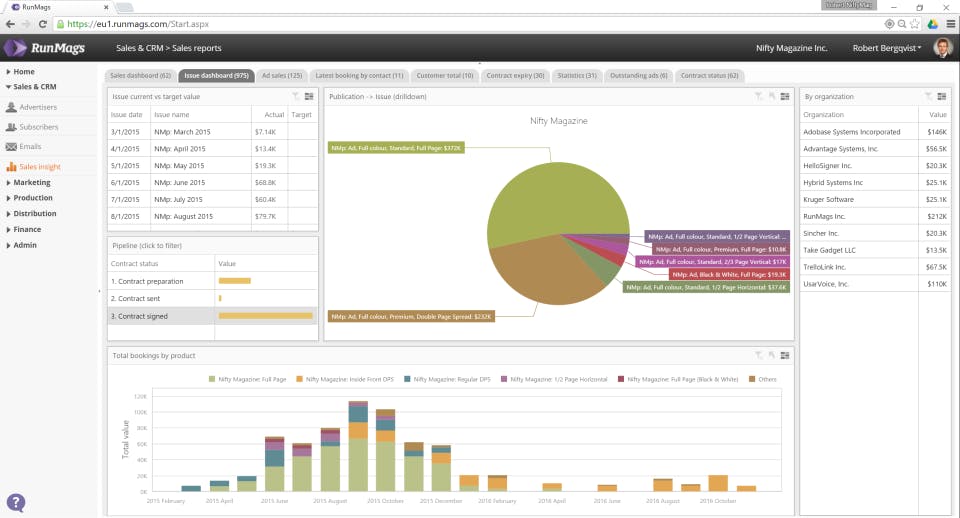
Task: Reload the page with the refresh icon
Action: click(42, 24)
